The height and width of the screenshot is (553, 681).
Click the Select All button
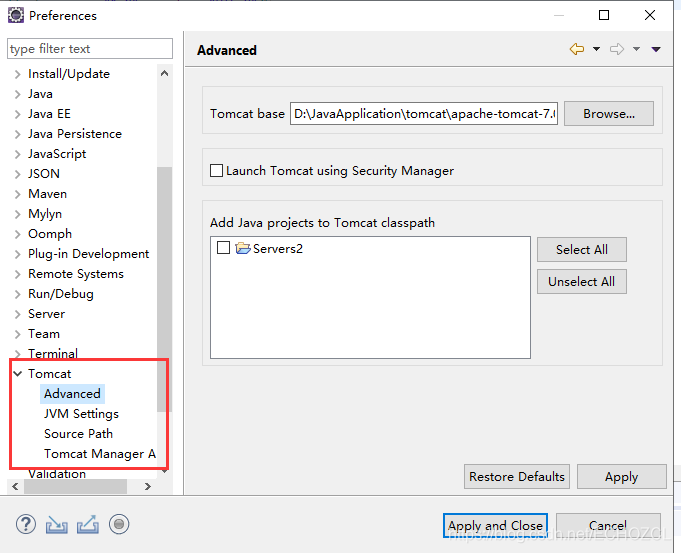point(582,249)
